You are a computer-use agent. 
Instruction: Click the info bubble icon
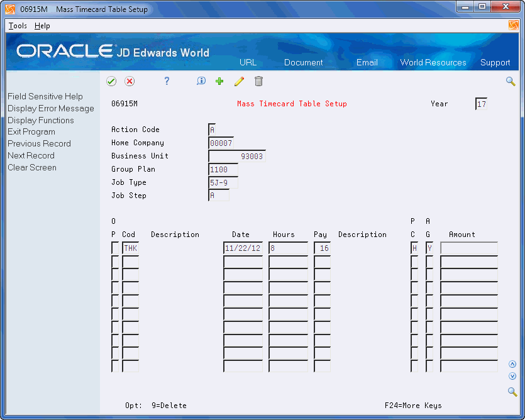click(201, 81)
